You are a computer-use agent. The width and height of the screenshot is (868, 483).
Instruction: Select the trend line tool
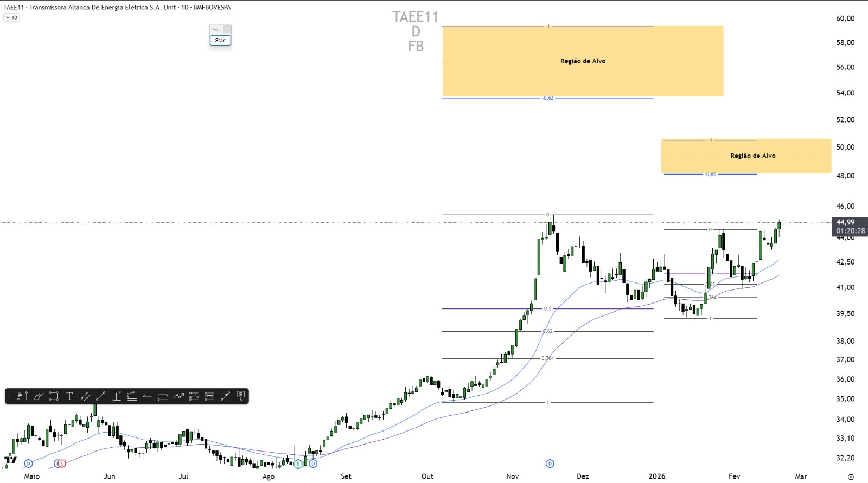pos(100,396)
